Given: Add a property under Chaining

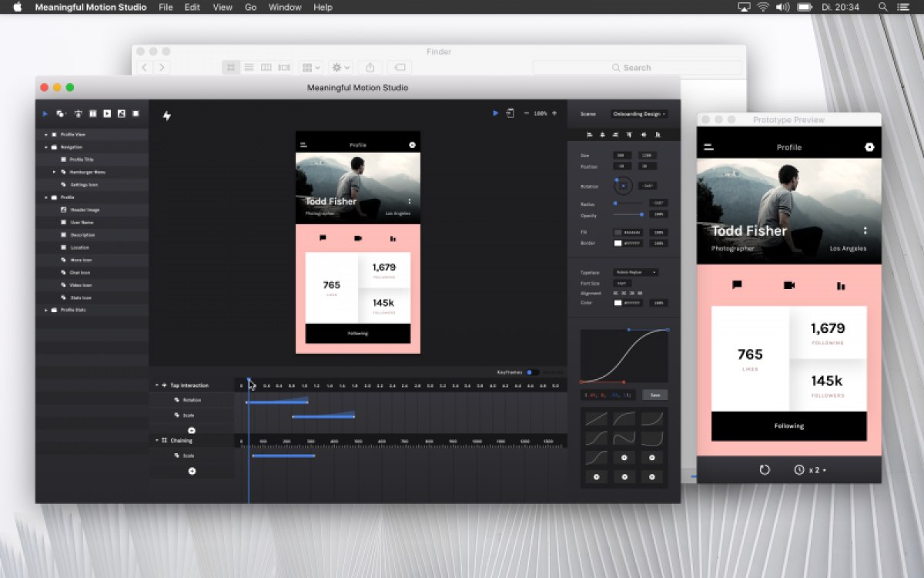Looking at the screenshot, I should (x=192, y=471).
